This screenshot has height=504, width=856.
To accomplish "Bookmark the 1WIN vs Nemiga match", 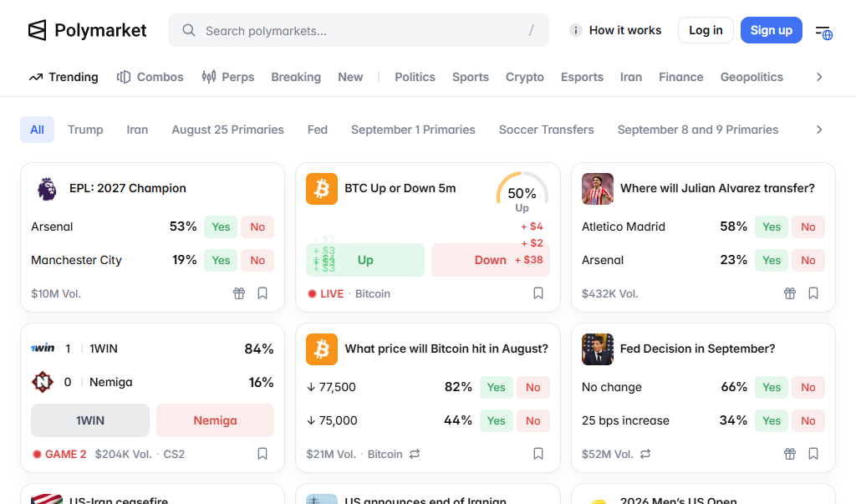I will (262, 454).
